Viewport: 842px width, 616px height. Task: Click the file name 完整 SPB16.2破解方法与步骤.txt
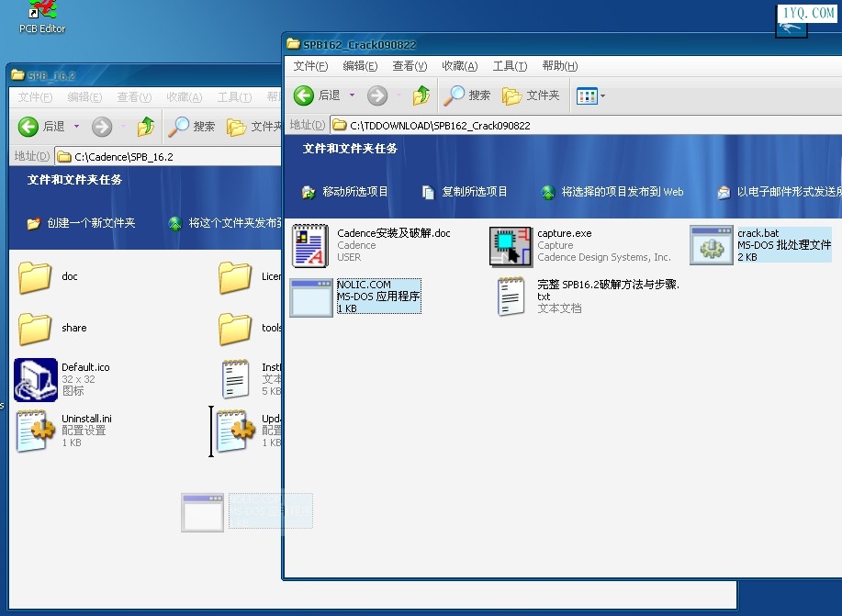tap(609, 290)
